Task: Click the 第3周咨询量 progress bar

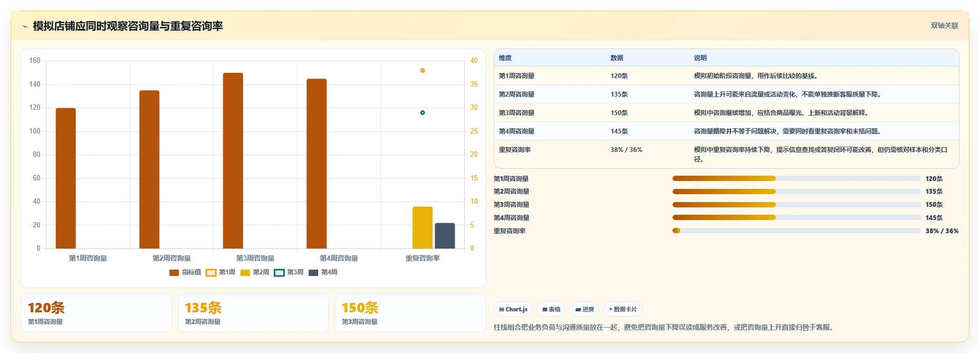Action: [796, 205]
